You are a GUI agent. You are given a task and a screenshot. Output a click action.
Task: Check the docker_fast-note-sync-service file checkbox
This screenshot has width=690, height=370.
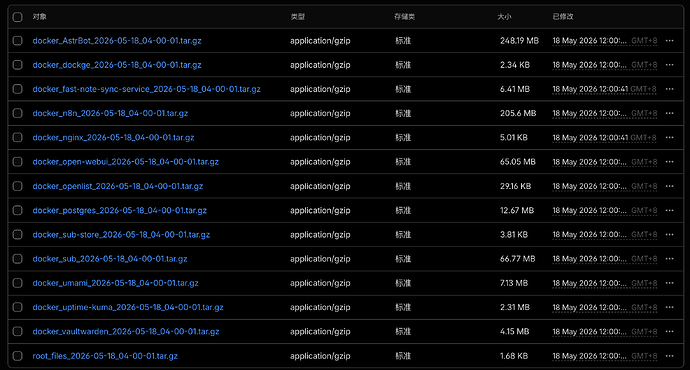pyautogui.click(x=18, y=89)
